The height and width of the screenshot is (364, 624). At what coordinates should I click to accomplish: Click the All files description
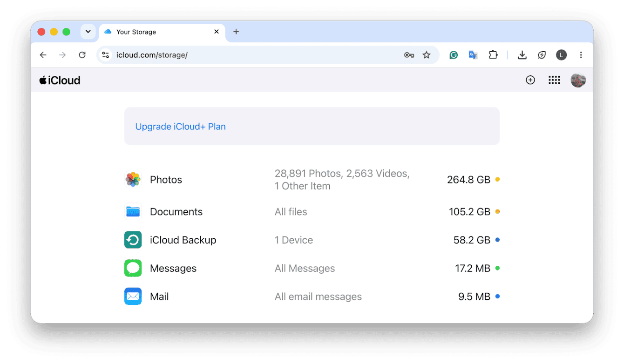click(x=291, y=212)
